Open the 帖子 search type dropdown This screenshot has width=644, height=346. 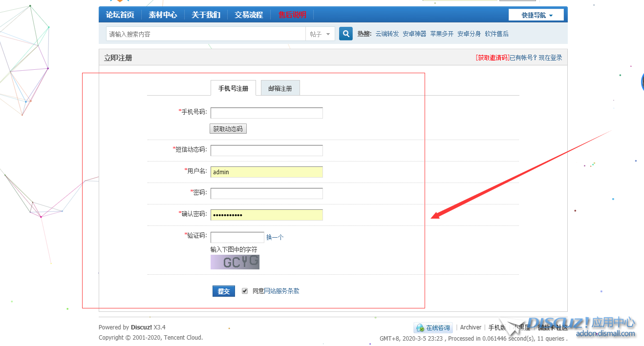coord(321,34)
